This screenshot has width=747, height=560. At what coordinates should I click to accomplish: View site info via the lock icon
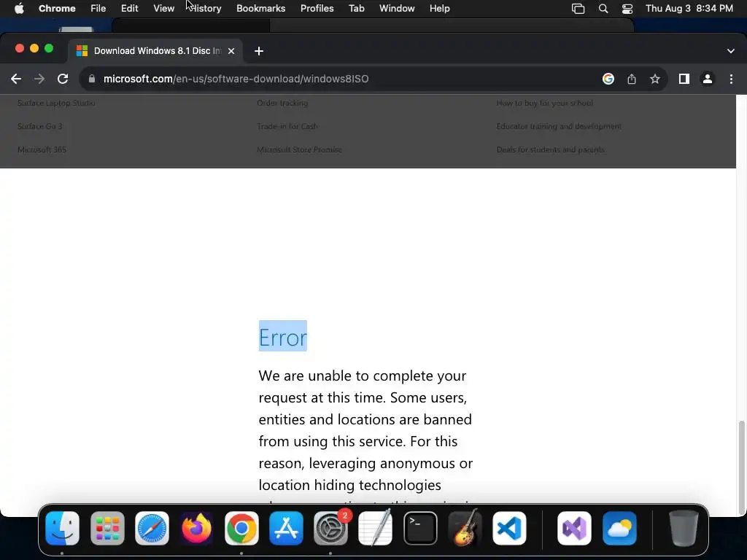pyautogui.click(x=92, y=79)
